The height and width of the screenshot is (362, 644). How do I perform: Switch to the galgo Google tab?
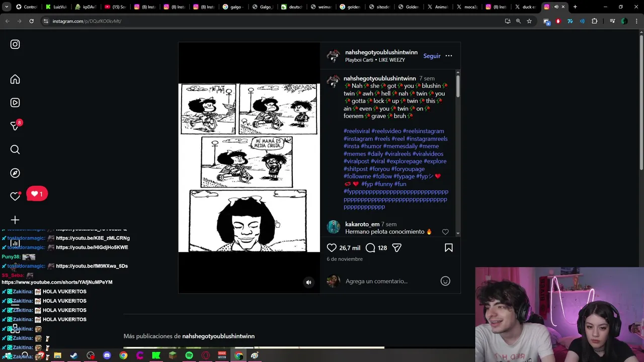[233, 7]
